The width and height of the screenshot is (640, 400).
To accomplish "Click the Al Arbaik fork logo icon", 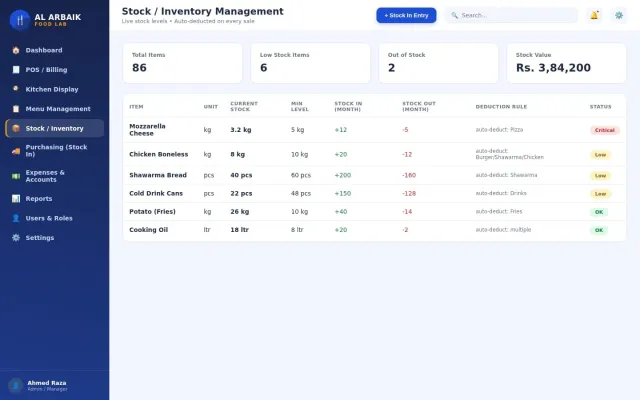I will [20, 20].
